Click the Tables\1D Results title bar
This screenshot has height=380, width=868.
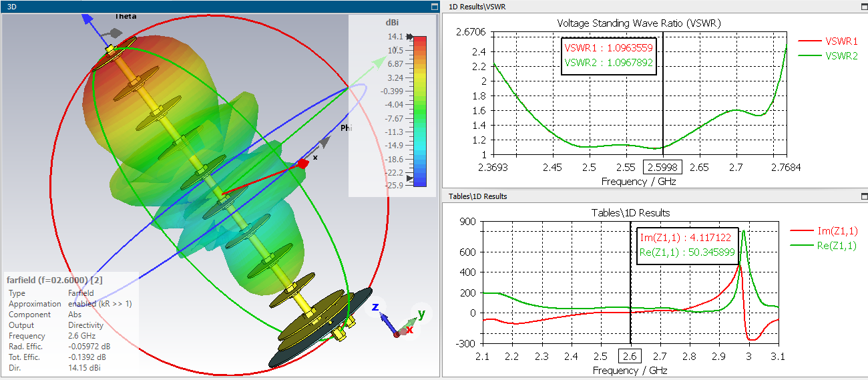pyautogui.click(x=654, y=196)
